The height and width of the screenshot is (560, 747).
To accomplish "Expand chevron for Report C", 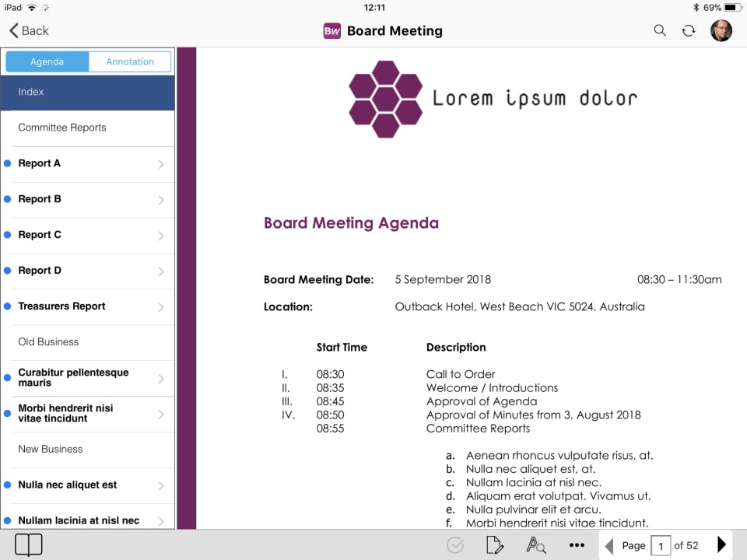I will click(x=161, y=236).
